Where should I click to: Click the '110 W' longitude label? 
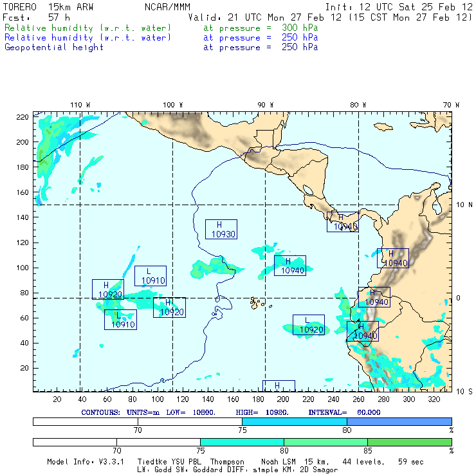[x=80, y=105]
